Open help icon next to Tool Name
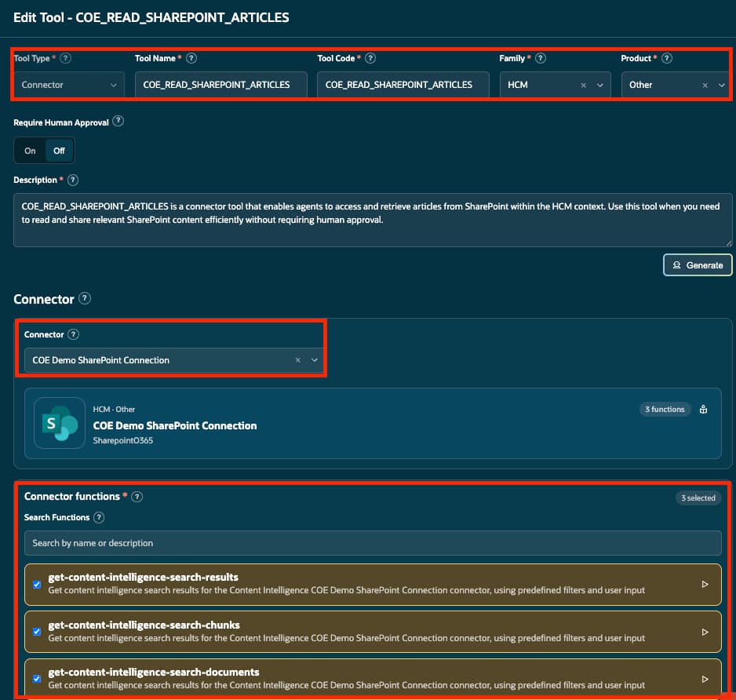The image size is (736, 700). (191, 58)
